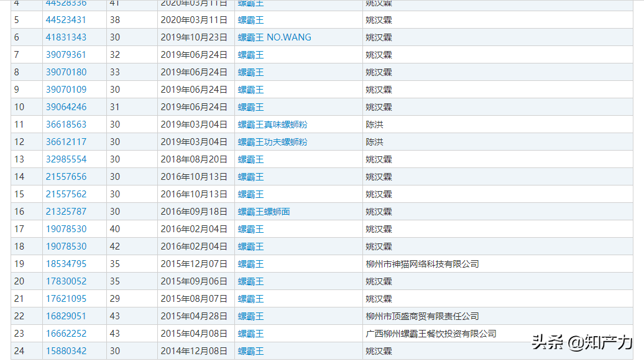Open the 螺霸王 NO.WANG trademark link
The width and height of the screenshot is (644, 361).
point(274,37)
